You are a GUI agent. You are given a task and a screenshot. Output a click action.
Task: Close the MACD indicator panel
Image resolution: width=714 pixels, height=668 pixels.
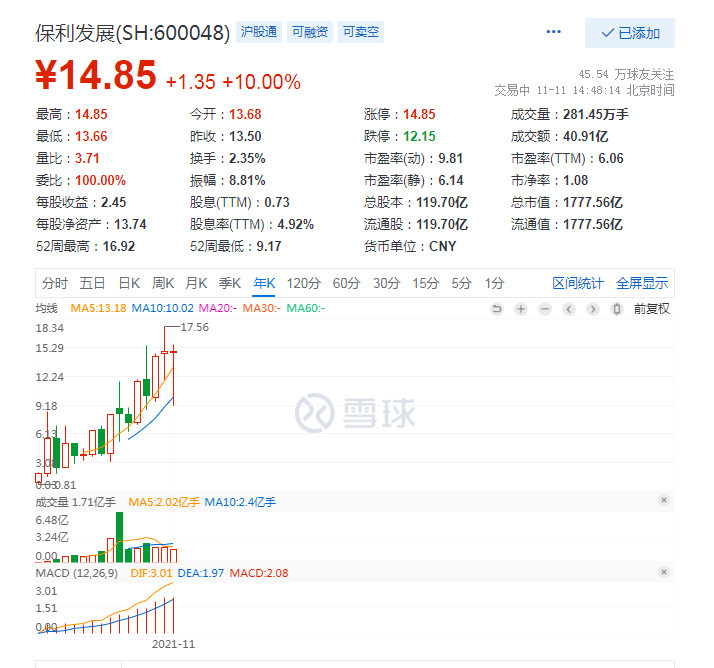(664, 571)
